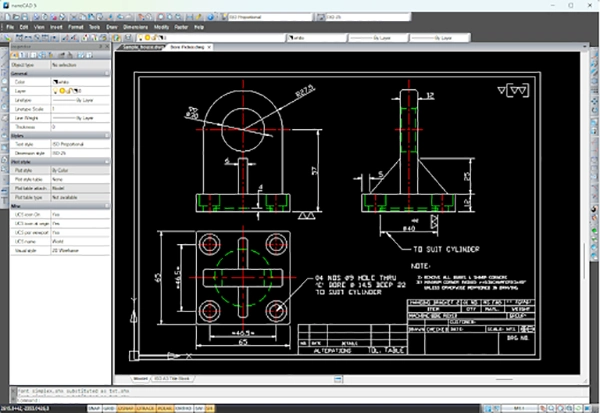Click the New document icon
This screenshot has width=600, height=413.
8,17
